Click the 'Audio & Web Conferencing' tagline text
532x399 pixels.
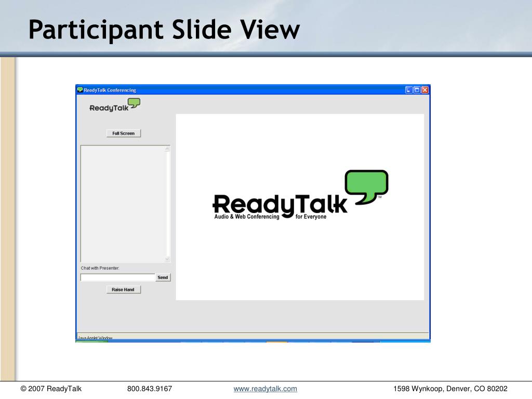click(247, 217)
